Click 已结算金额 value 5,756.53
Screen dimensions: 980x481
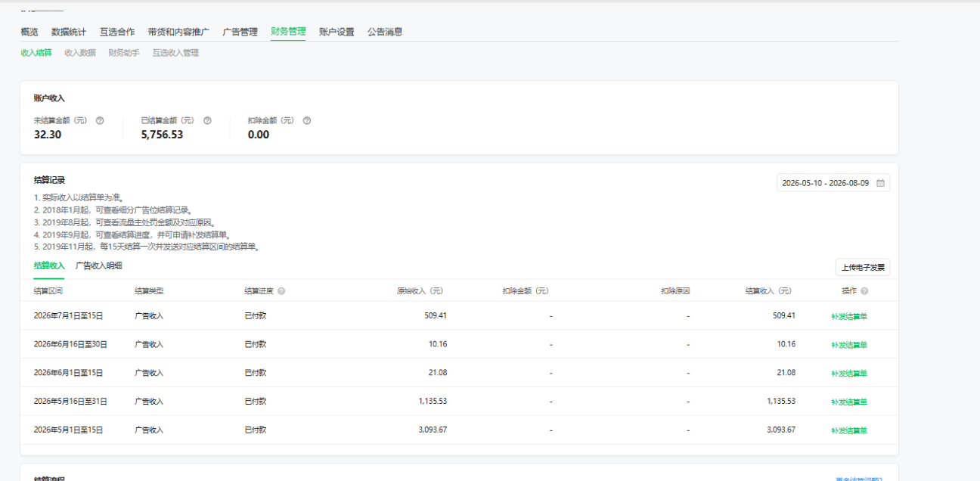coord(162,135)
